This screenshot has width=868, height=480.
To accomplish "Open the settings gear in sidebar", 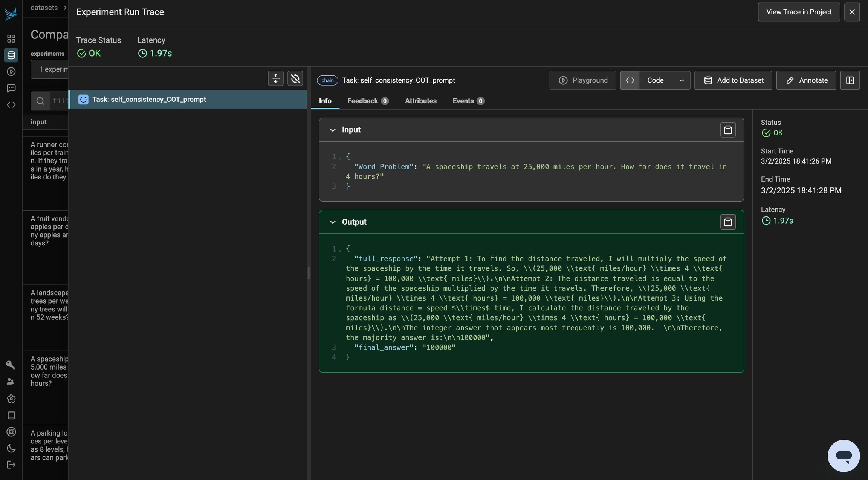I will [x=11, y=399].
